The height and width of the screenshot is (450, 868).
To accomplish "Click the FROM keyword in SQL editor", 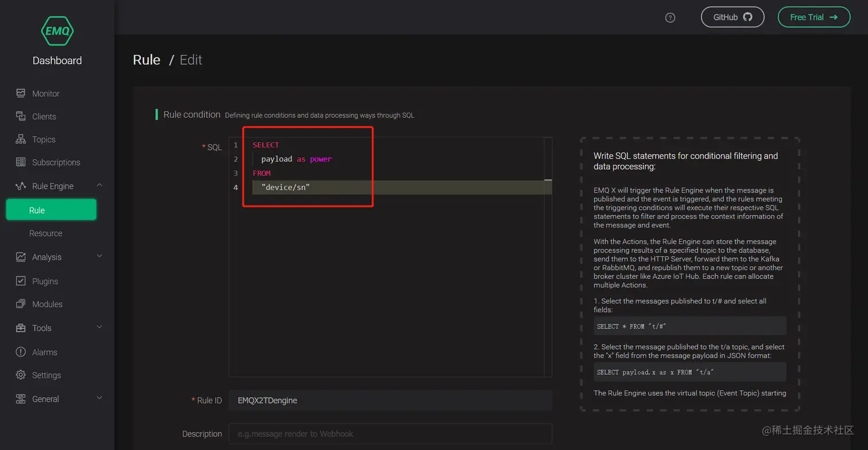I will coord(262,173).
